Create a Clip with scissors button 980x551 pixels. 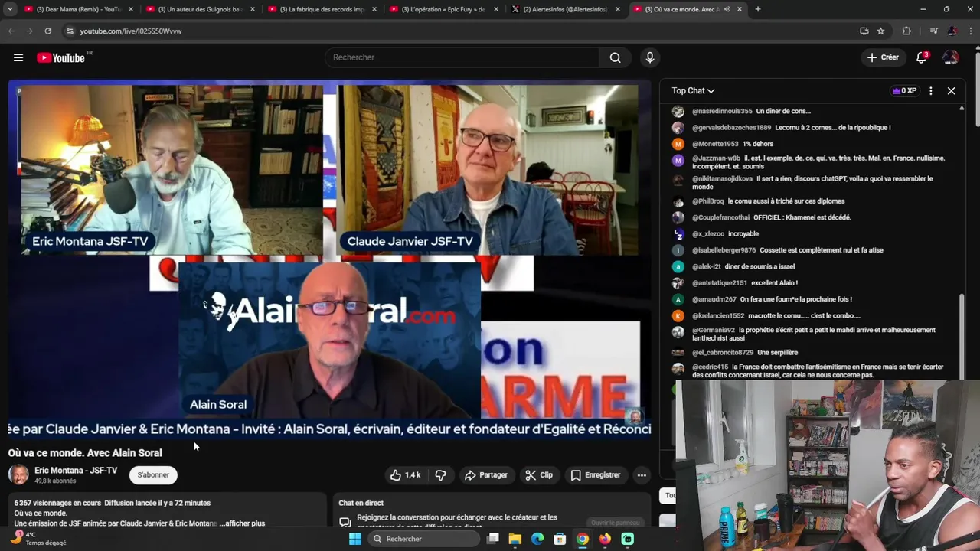(x=539, y=475)
